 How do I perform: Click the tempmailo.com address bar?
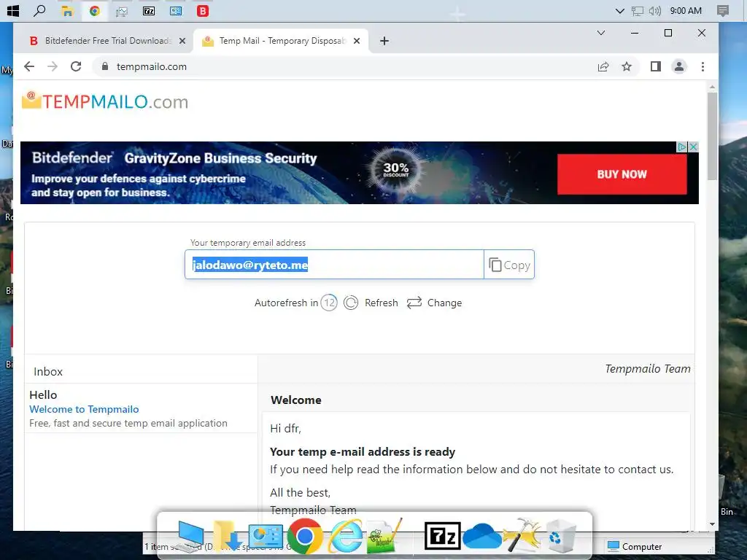click(344, 66)
